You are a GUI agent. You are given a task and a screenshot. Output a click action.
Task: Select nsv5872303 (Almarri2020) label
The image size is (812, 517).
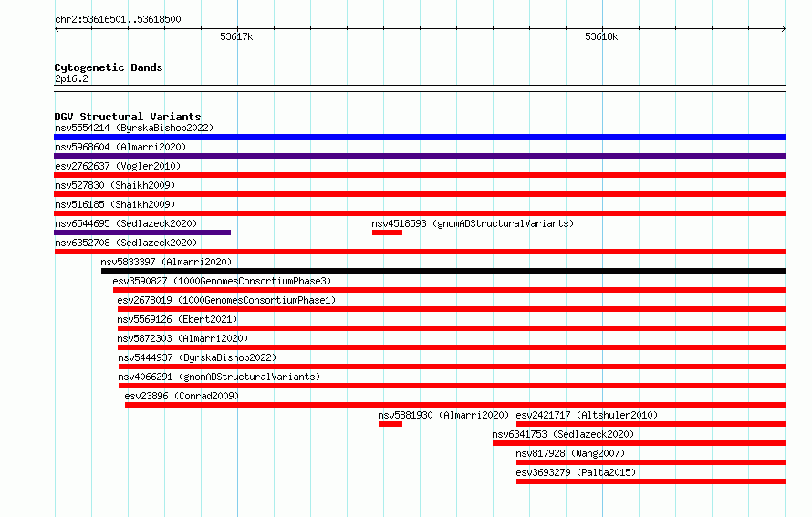click(182, 338)
